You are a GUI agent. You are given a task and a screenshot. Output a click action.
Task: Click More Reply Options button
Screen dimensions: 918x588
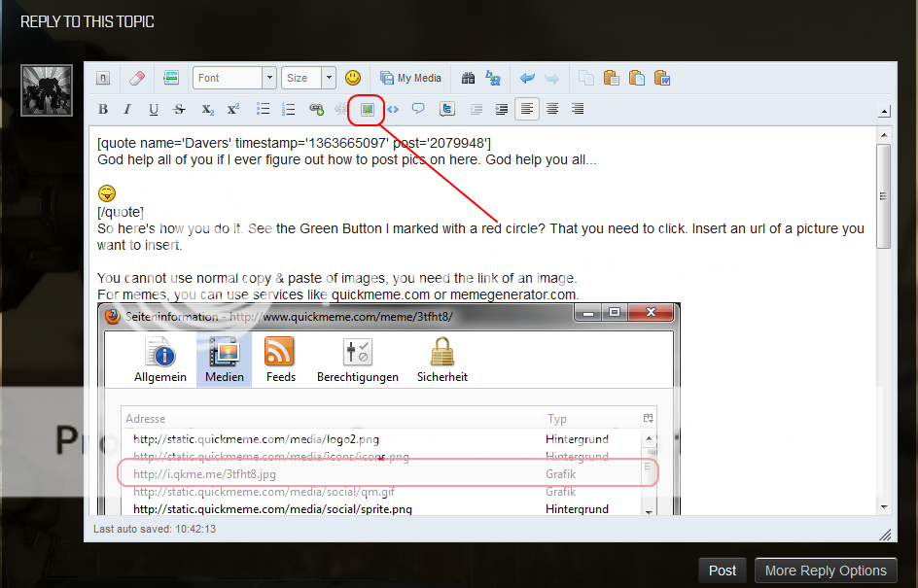(826, 571)
